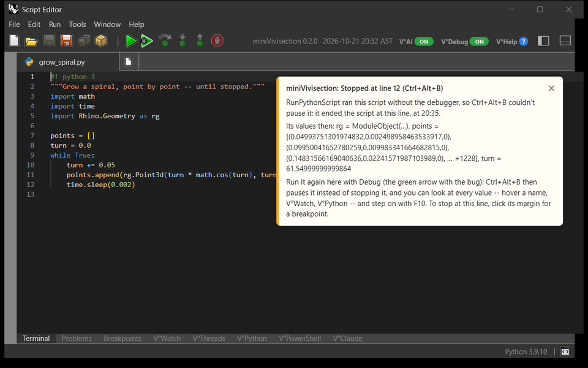This screenshot has width=588, height=368.
Task: Turn off the V°AI toggle
Action: click(x=424, y=42)
